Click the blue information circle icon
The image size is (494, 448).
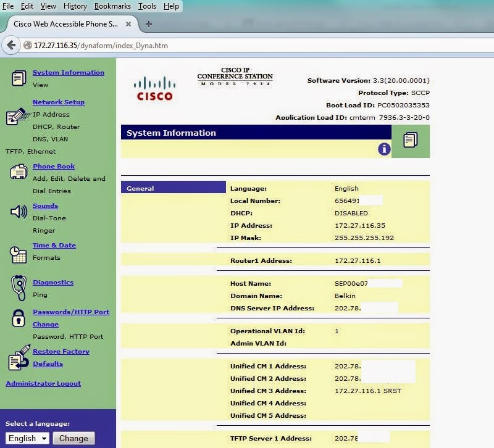tap(384, 149)
